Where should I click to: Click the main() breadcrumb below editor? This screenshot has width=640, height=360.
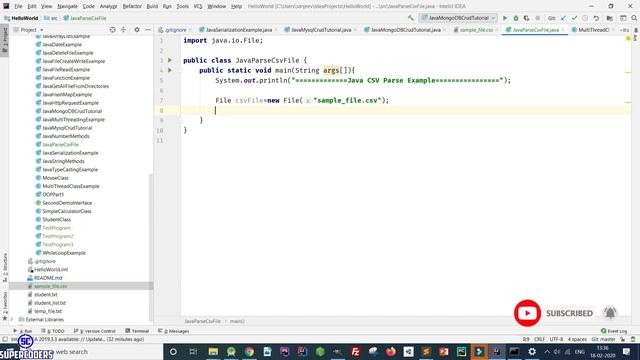click(237, 322)
